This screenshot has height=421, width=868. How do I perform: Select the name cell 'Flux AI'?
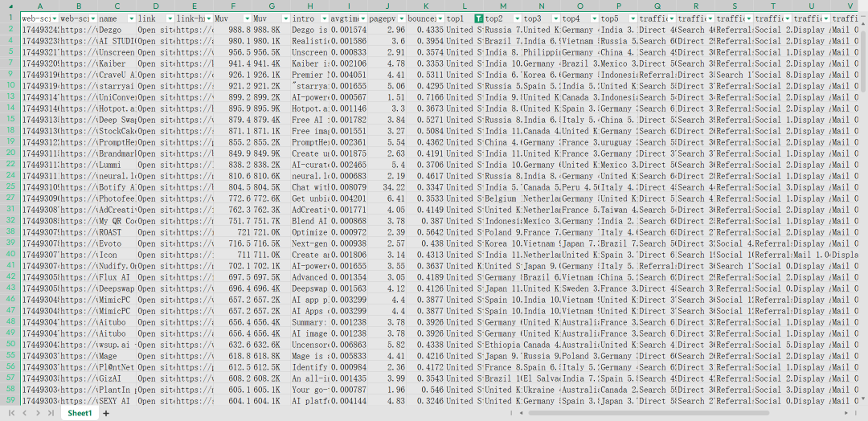(117, 277)
